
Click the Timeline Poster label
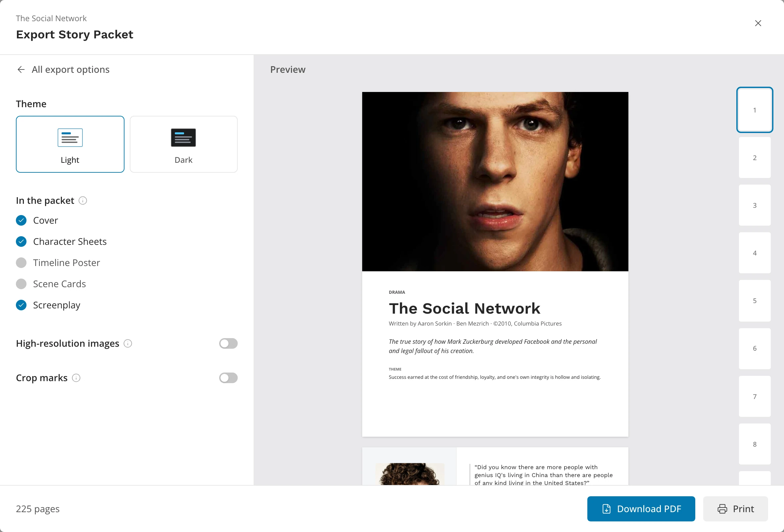pos(67,263)
